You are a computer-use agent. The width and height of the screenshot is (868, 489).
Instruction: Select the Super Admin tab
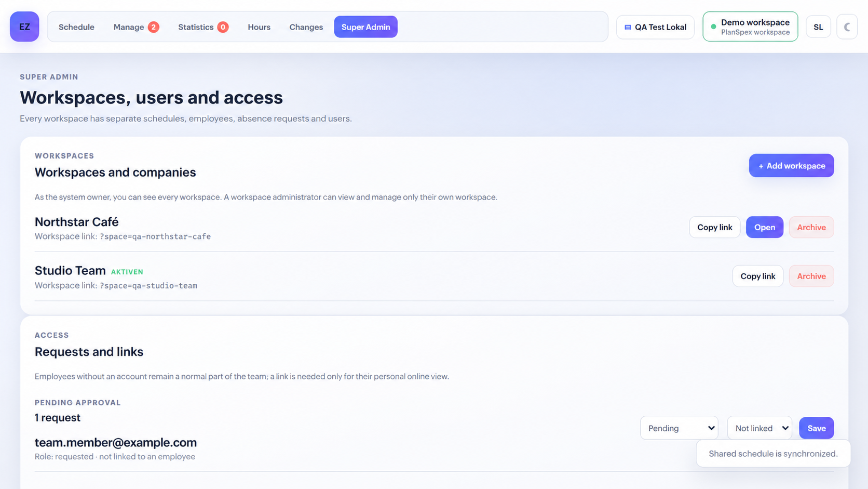point(365,27)
